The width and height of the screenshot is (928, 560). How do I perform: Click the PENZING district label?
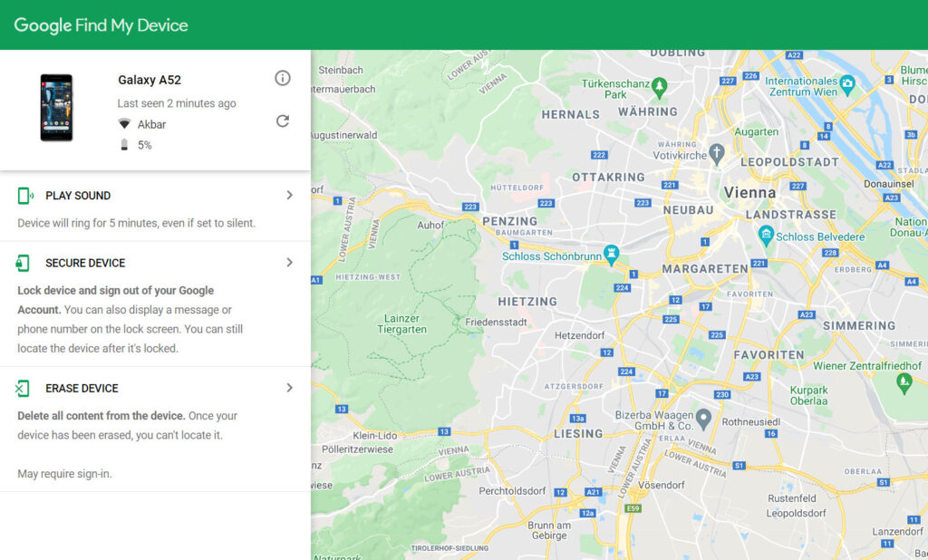click(509, 221)
